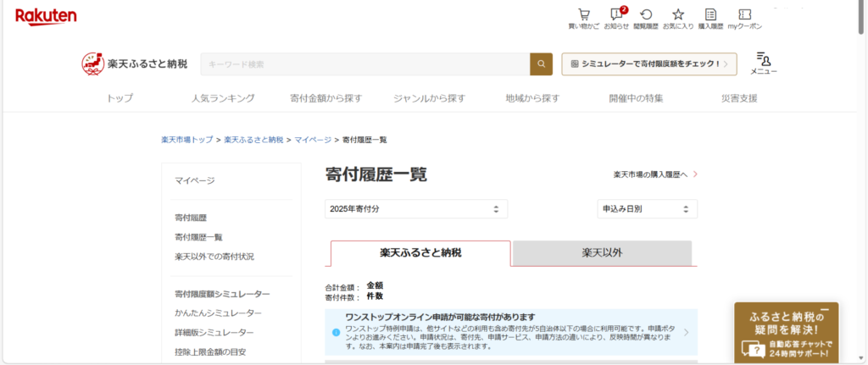Click シミュレーターで寄付限度額をチェック button
This screenshot has width=868, height=365.
[x=648, y=64]
